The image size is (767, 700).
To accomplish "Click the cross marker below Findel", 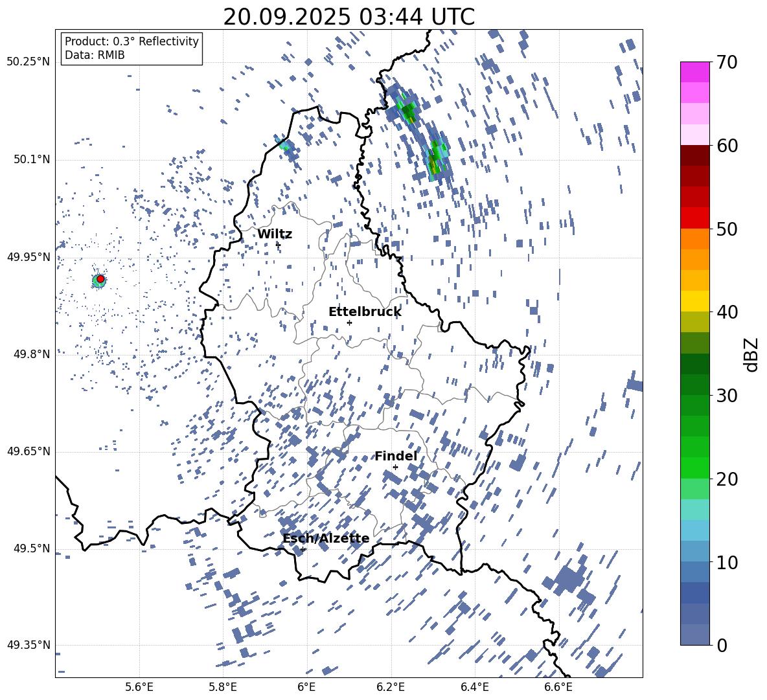I will (395, 467).
